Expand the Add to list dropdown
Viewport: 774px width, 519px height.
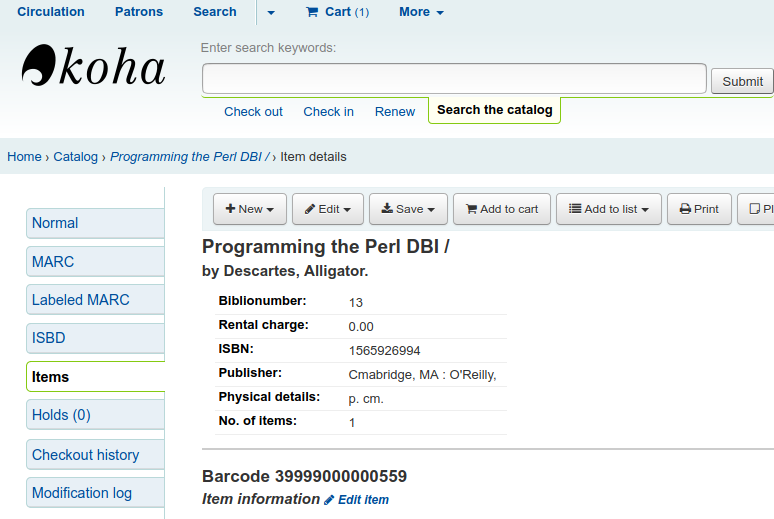click(x=608, y=209)
